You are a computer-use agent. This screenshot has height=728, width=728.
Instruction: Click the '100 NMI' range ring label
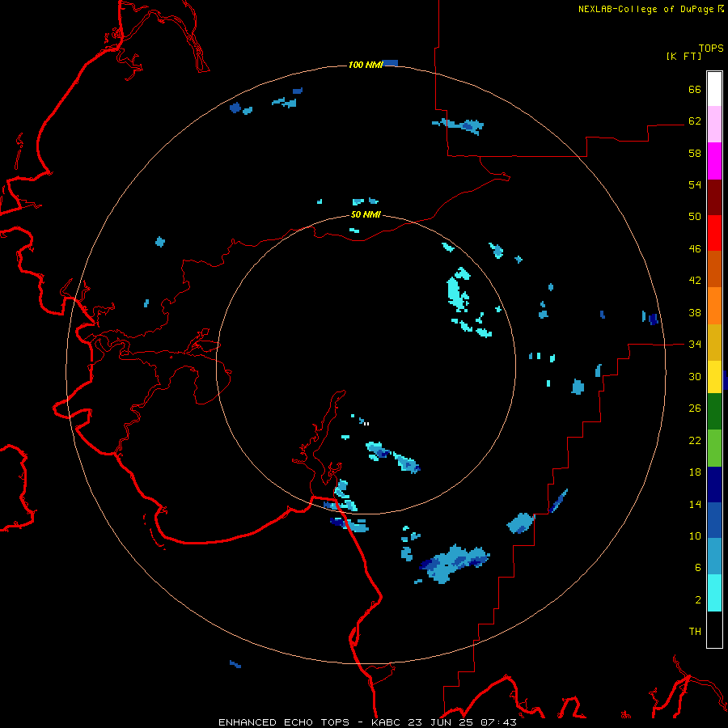pyautogui.click(x=366, y=65)
